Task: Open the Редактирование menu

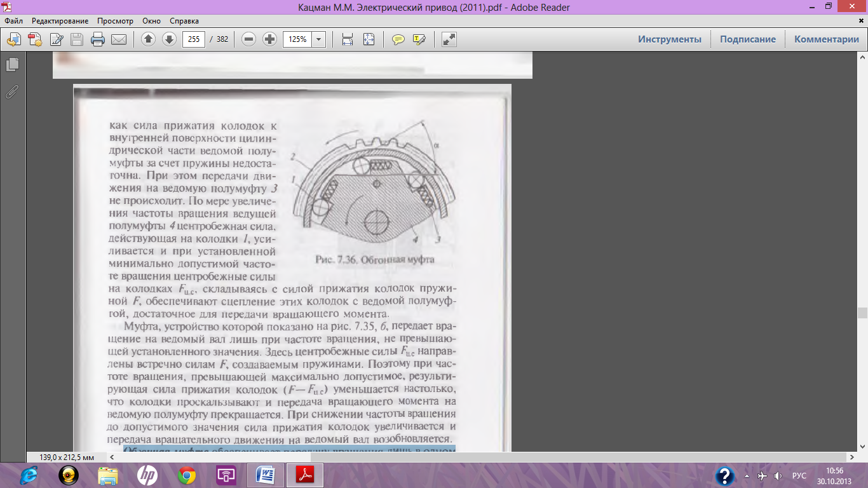Action: 60,21
